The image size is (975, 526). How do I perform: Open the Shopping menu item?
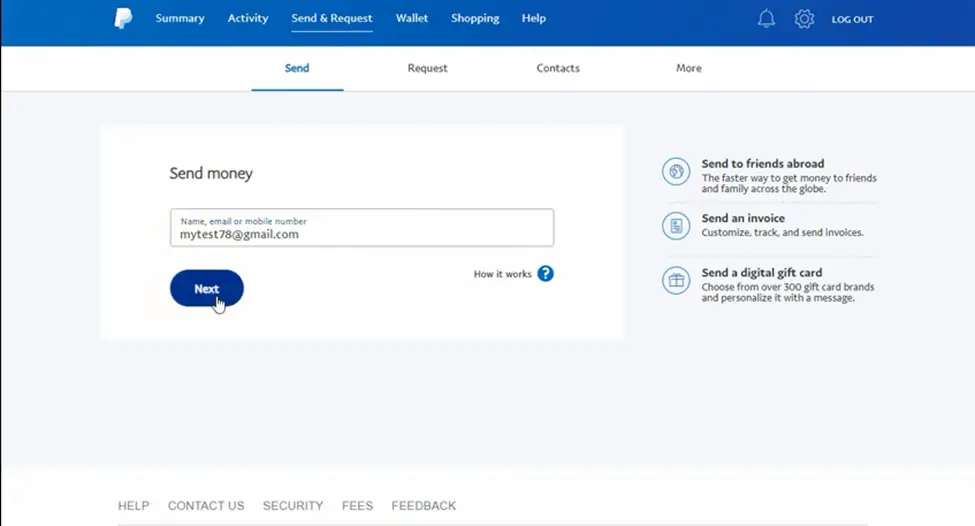tap(475, 18)
